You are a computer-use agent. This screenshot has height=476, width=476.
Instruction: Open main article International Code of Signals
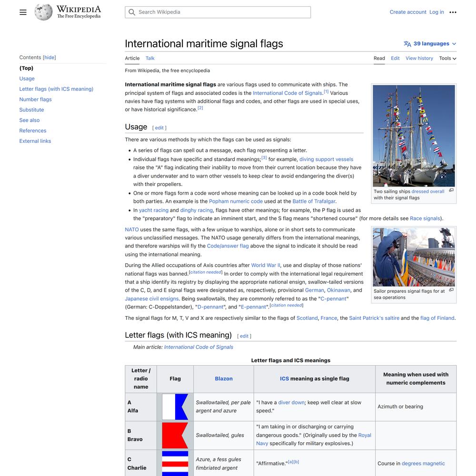pyautogui.click(x=198, y=347)
